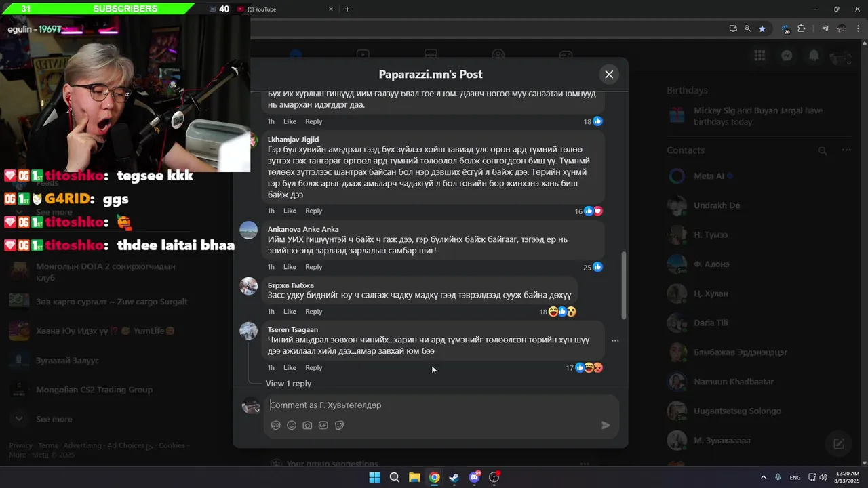The height and width of the screenshot is (488, 868).
Task: Open the Facebook menu grid icon
Action: coord(759,56)
